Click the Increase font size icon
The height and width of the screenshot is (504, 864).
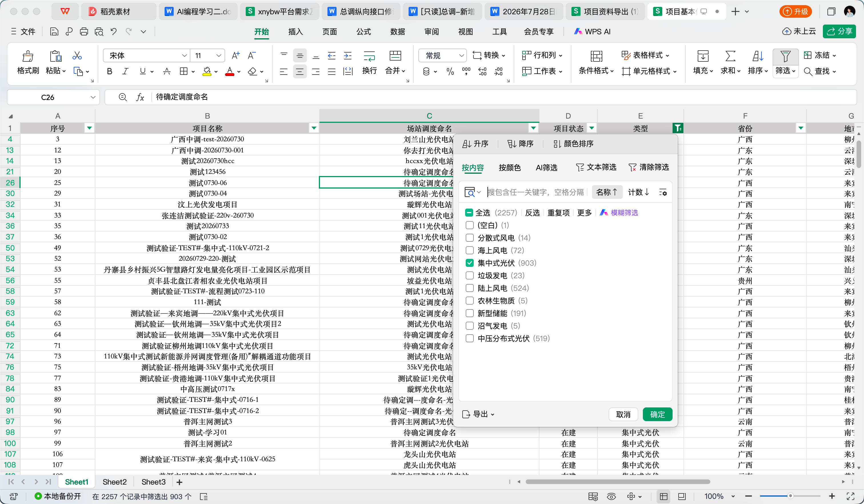pos(235,55)
